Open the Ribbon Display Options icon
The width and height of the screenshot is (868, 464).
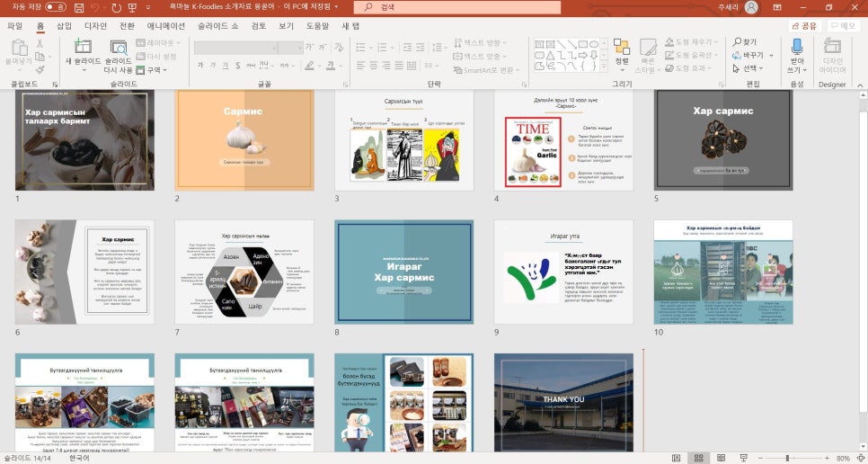coord(777,7)
